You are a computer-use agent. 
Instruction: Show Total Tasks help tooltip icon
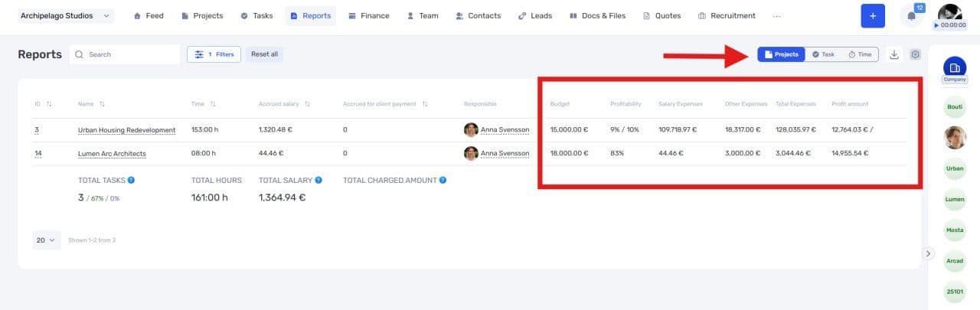pos(132,180)
